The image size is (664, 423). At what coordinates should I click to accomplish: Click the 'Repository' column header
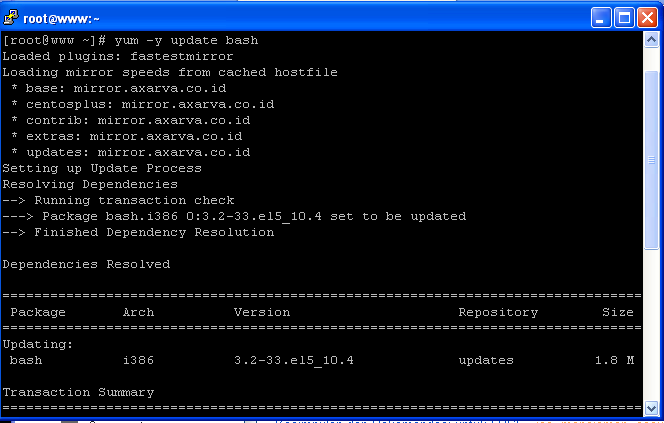pyautogui.click(x=498, y=312)
